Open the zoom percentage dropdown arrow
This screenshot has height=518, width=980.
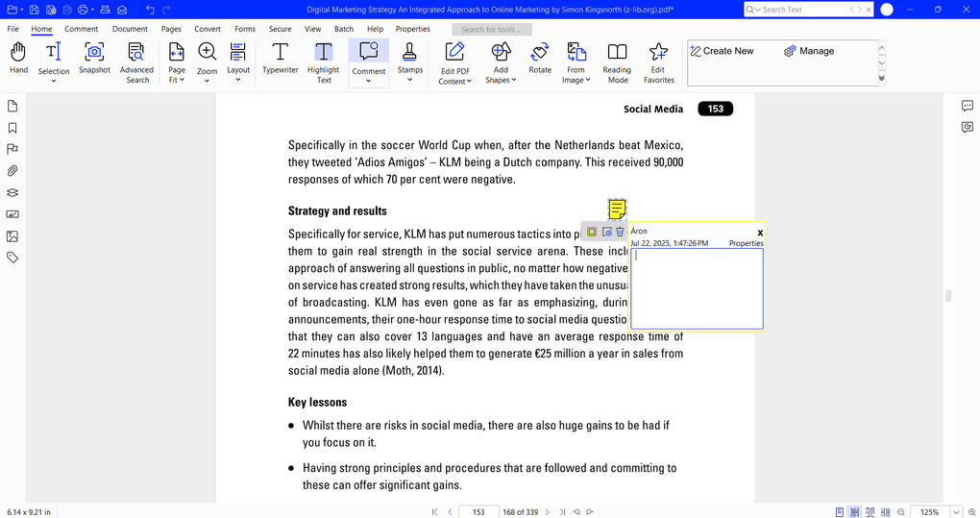[956, 512]
